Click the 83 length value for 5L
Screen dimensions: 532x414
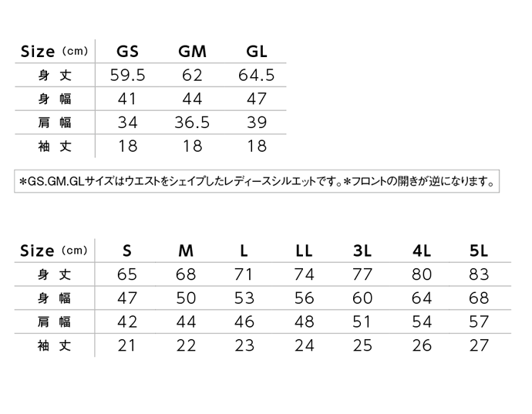click(x=479, y=274)
